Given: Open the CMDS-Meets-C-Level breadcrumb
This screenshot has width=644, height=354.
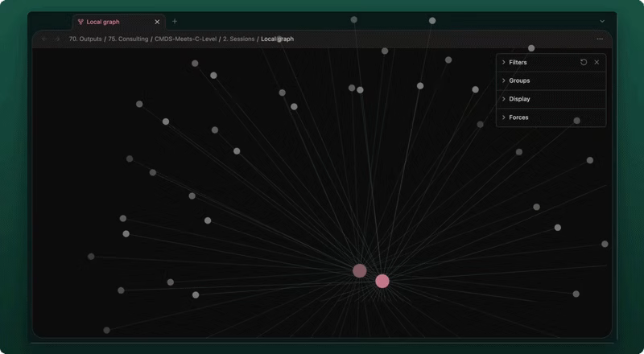Looking at the screenshot, I should pyautogui.click(x=186, y=39).
